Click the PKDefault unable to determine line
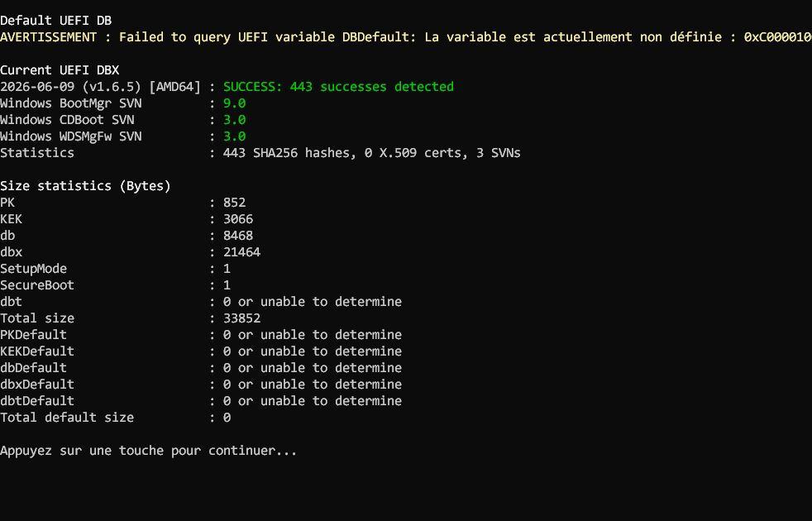The height and width of the screenshot is (521, 812). point(201,335)
